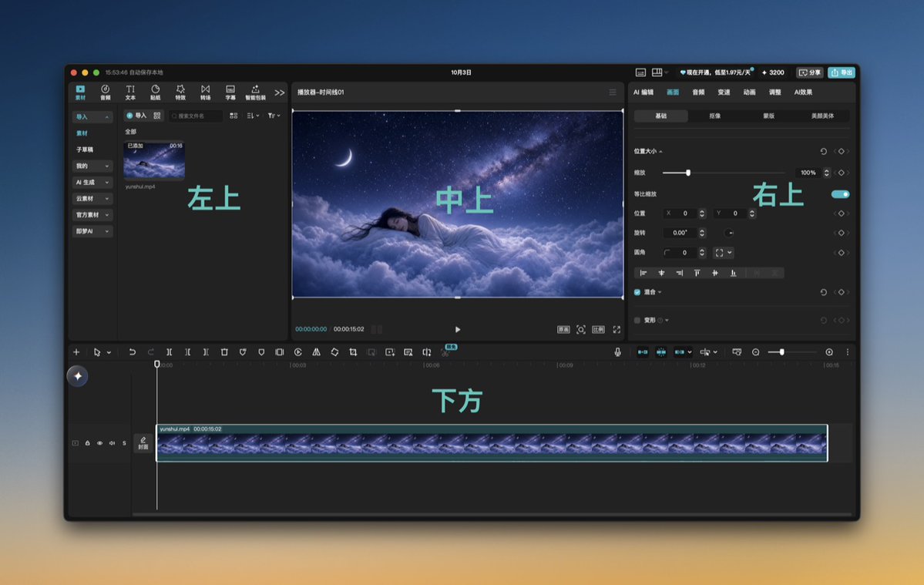Toggle the track lock icon
Viewport: 924px width, 585px height.
coord(87,443)
